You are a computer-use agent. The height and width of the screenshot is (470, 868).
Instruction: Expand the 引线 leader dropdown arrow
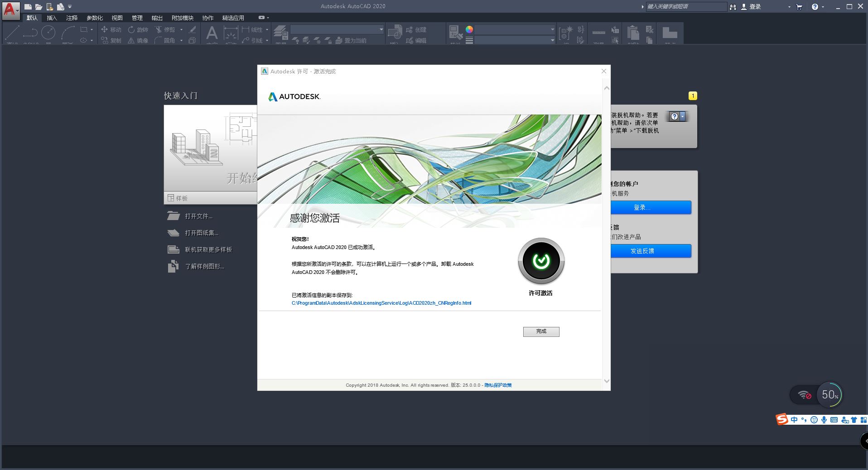267,40
